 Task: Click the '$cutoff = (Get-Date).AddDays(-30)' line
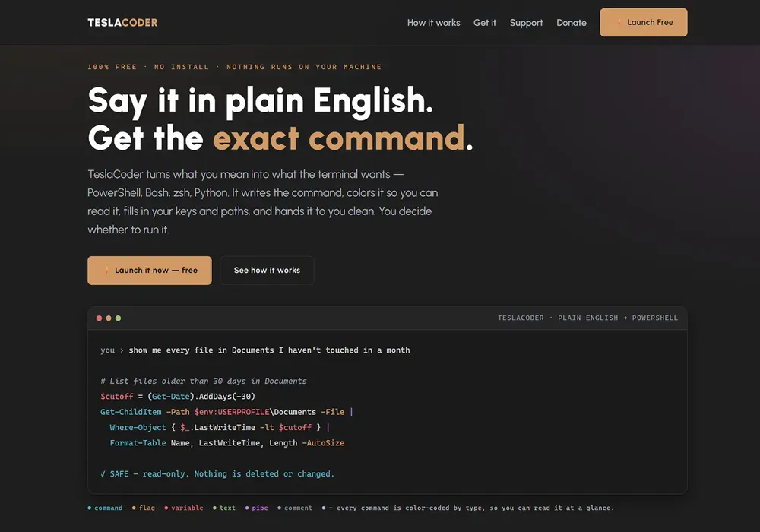click(x=177, y=396)
